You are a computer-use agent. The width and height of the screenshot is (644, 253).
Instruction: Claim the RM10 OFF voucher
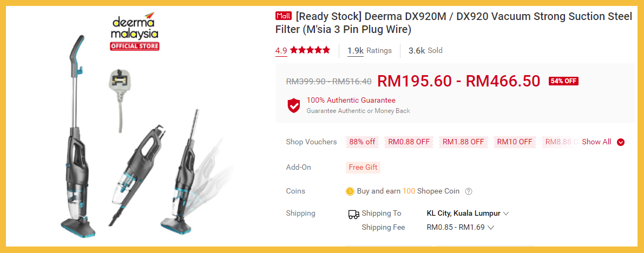click(515, 142)
